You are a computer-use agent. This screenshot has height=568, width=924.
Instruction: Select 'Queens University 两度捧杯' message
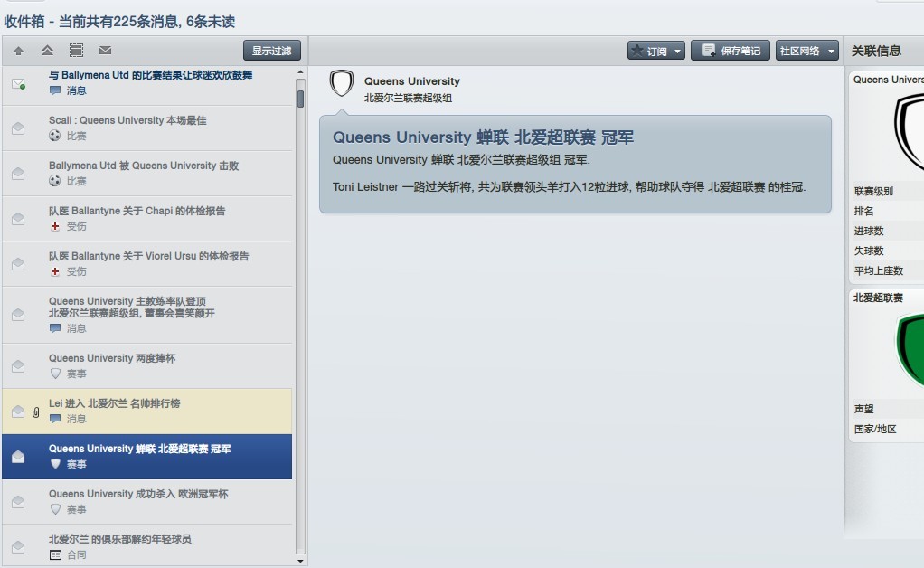[147, 366]
